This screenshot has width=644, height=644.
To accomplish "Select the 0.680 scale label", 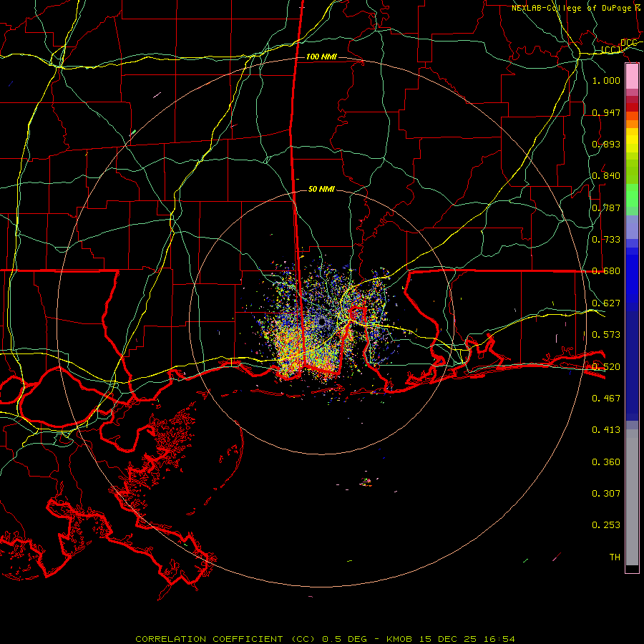I will (x=606, y=271).
